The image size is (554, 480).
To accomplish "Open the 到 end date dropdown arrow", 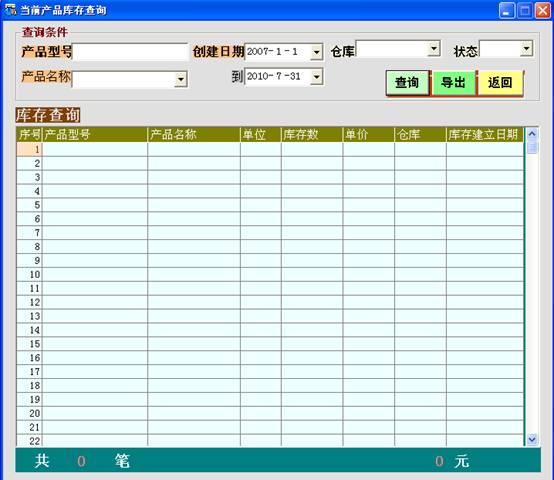I will tap(317, 77).
